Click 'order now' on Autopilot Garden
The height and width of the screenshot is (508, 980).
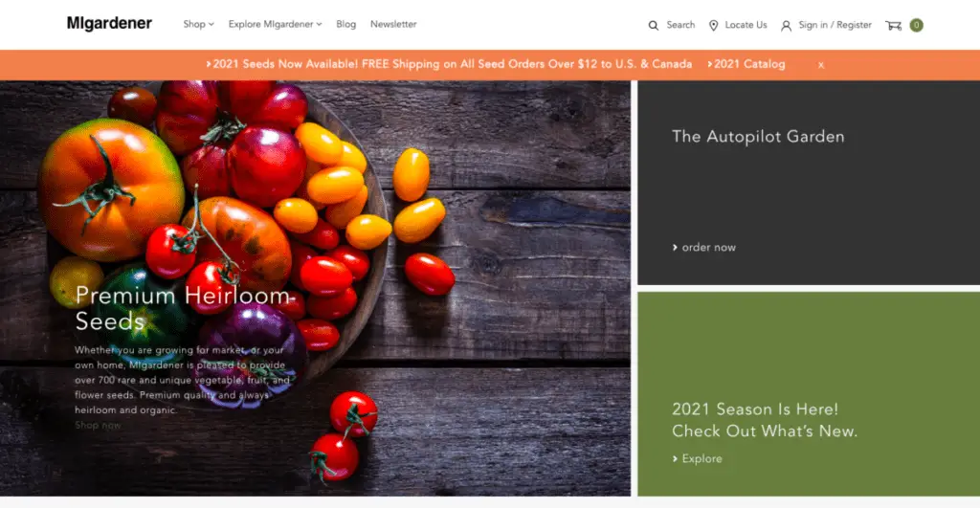(709, 248)
